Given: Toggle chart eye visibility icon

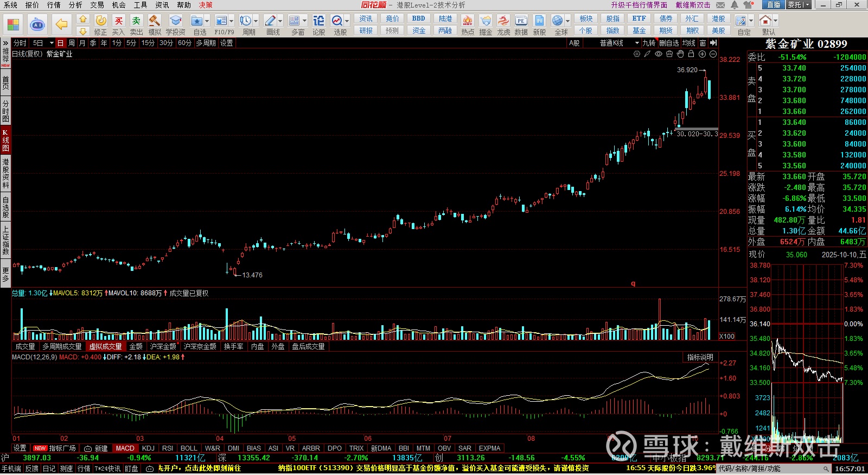Looking at the screenshot, I should click(659, 54).
